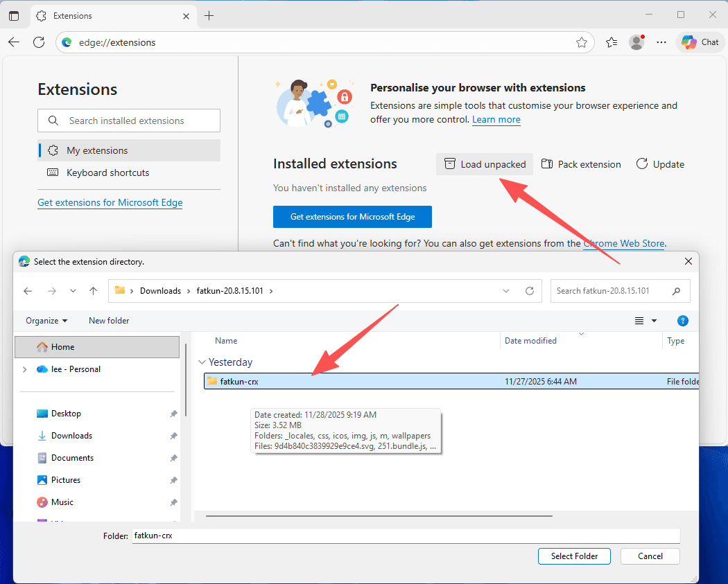Screen dimensions: 728x584
Task: Click the Help question-mark icon in the dialog
Action: point(683,320)
